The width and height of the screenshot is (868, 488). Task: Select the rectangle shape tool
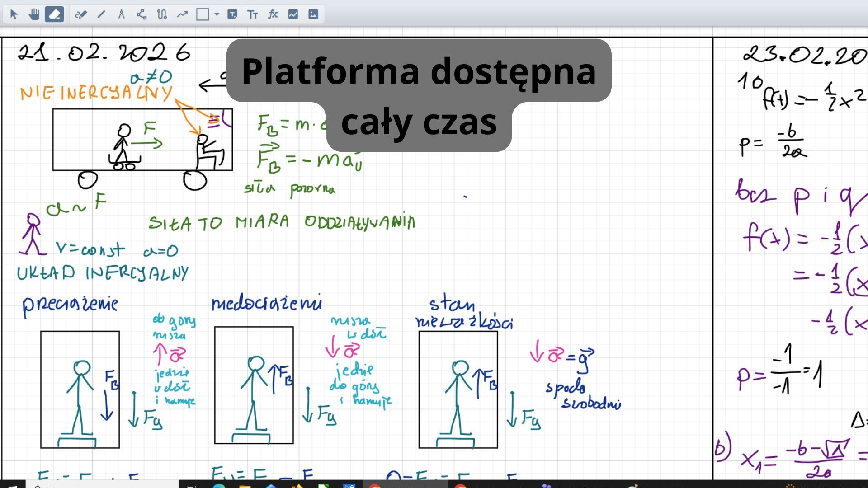203,14
